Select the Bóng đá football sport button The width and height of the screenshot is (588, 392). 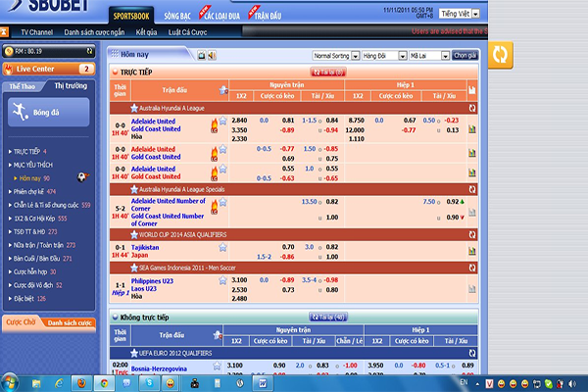49,112
